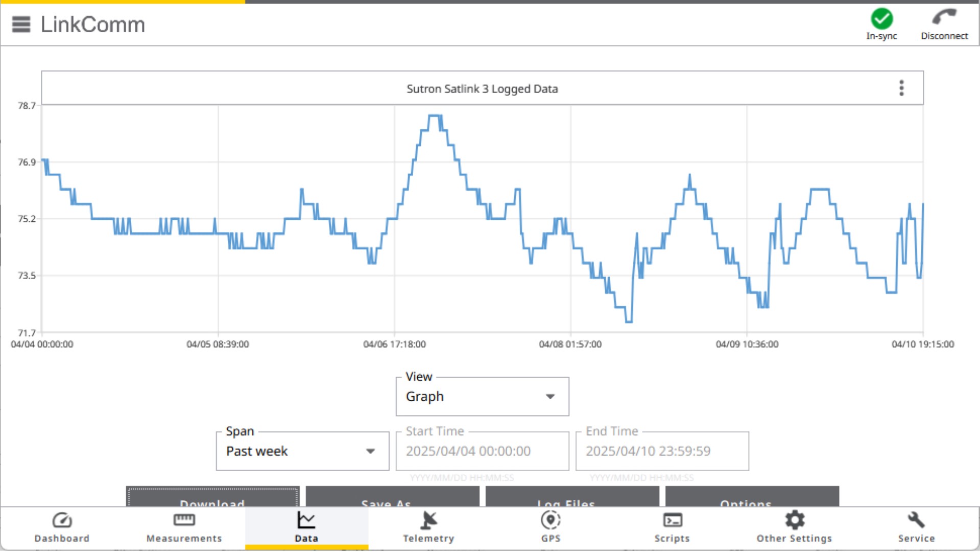Open the GPS tab
The image size is (980, 552).
pyautogui.click(x=551, y=527)
